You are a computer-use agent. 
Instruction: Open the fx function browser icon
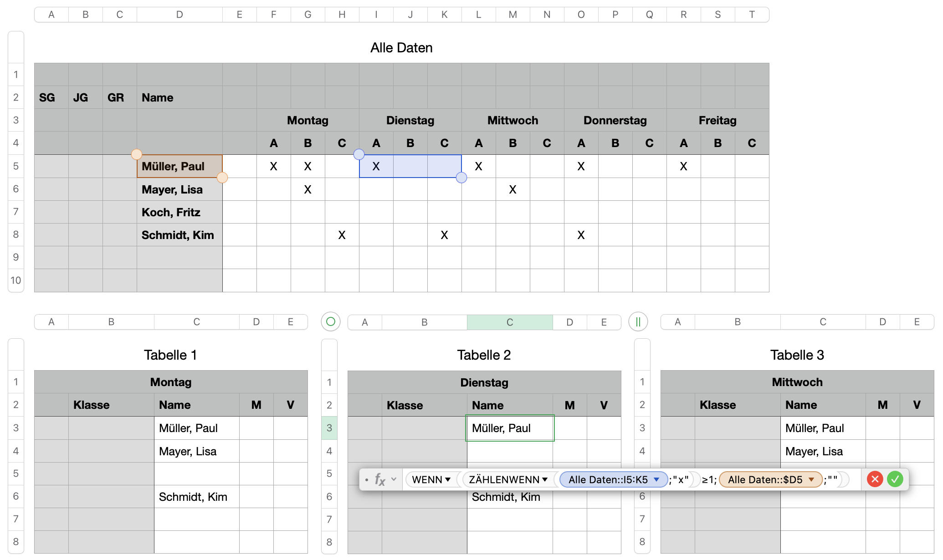380,479
